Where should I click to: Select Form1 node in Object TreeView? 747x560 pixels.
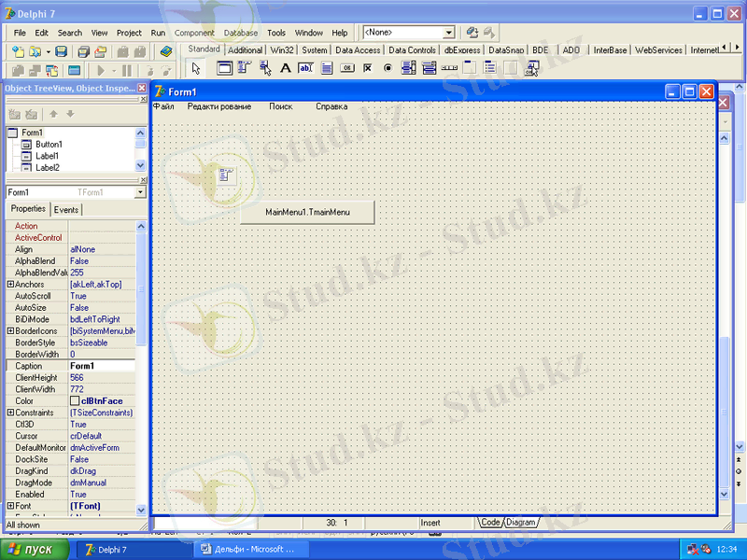(x=32, y=133)
